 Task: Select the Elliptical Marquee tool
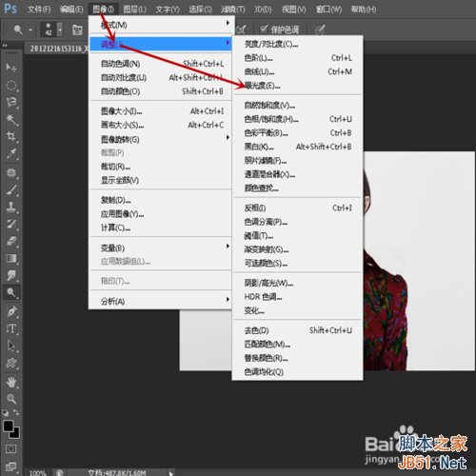pos(11,85)
